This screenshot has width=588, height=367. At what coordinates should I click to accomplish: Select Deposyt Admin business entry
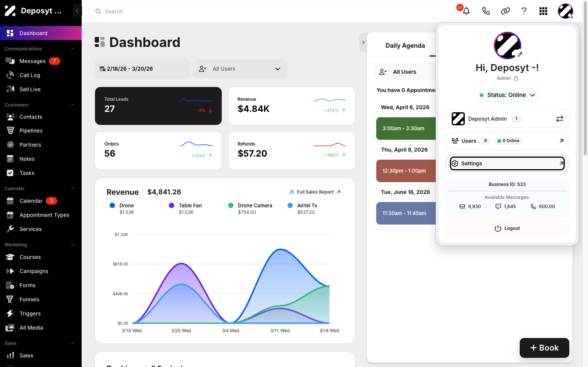point(507,119)
